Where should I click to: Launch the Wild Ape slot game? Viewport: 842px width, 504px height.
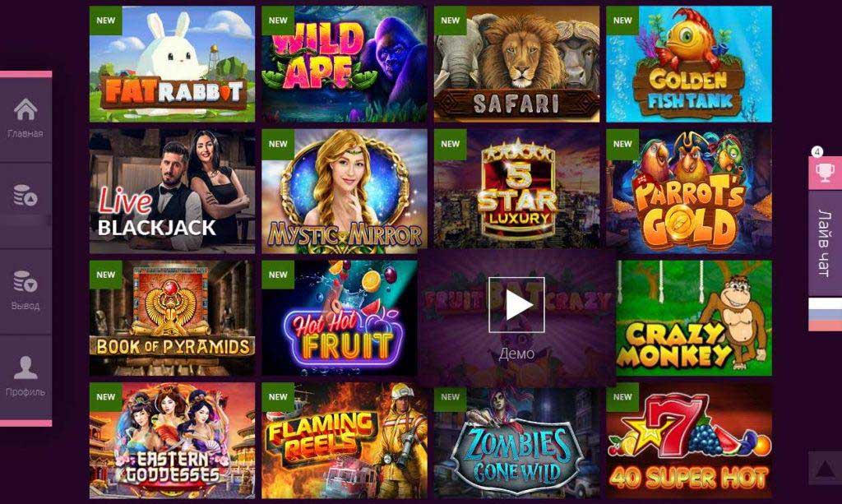(x=345, y=64)
